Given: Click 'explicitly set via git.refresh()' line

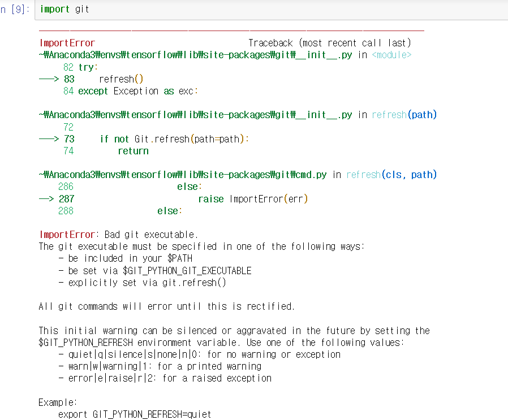Looking at the screenshot, I should point(142,283).
